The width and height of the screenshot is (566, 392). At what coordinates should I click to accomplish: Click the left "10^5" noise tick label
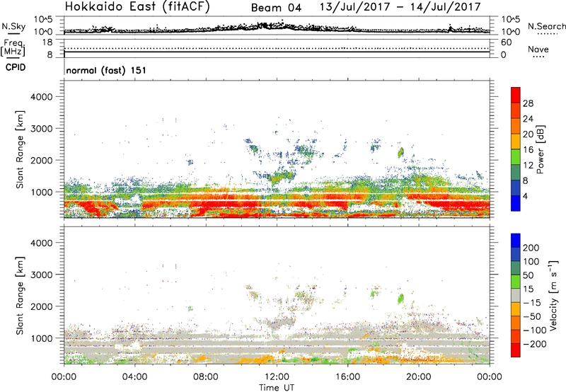pyautogui.click(x=43, y=20)
